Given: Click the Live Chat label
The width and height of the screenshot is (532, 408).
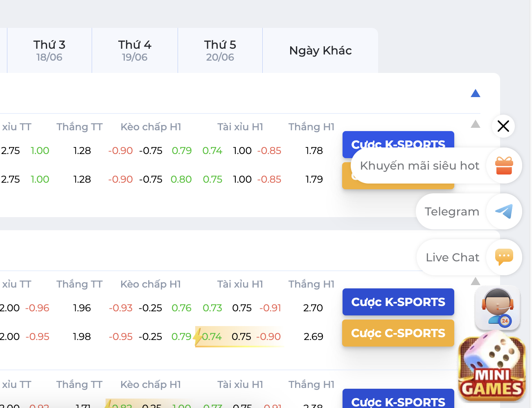Looking at the screenshot, I should [452, 257].
